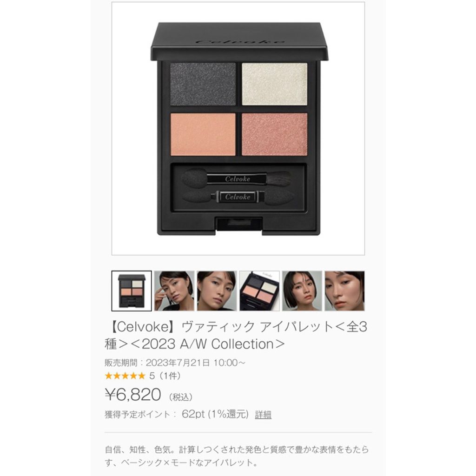
Task: Open the (1件) review count
Action: point(170,376)
